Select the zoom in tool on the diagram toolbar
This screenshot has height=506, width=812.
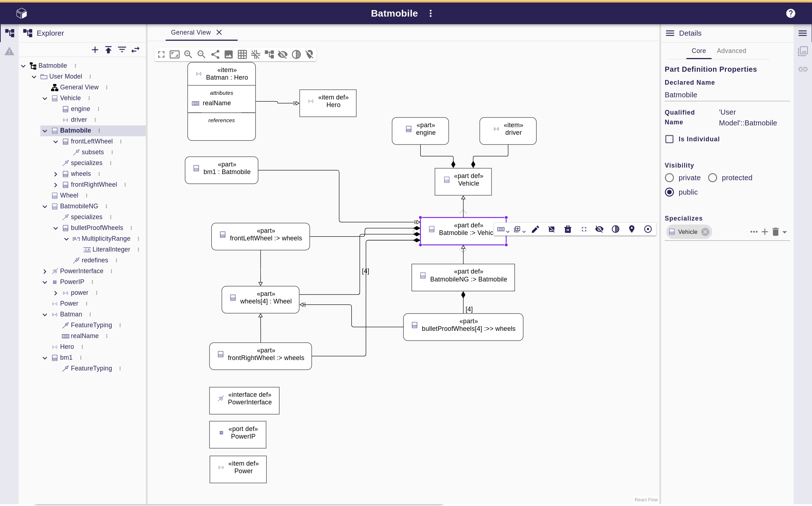[x=188, y=54]
